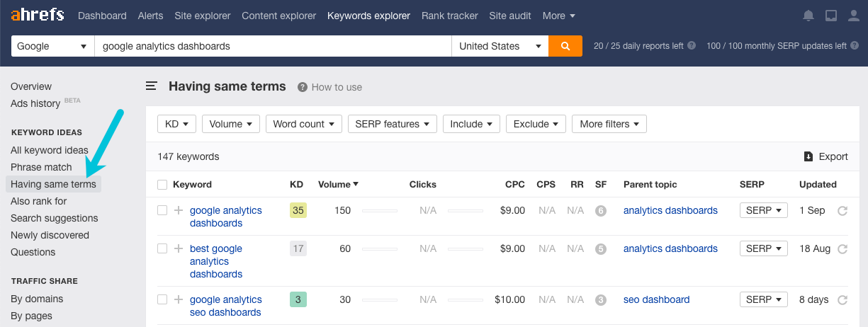The width and height of the screenshot is (868, 327).
Task: Open Ads history in the sidebar
Action: click(35, 103)
